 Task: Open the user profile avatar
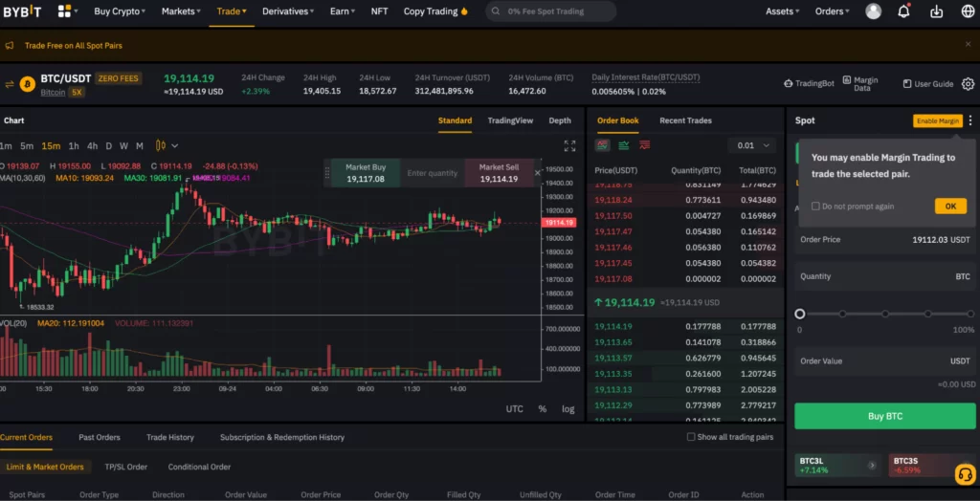click(873, 11)
